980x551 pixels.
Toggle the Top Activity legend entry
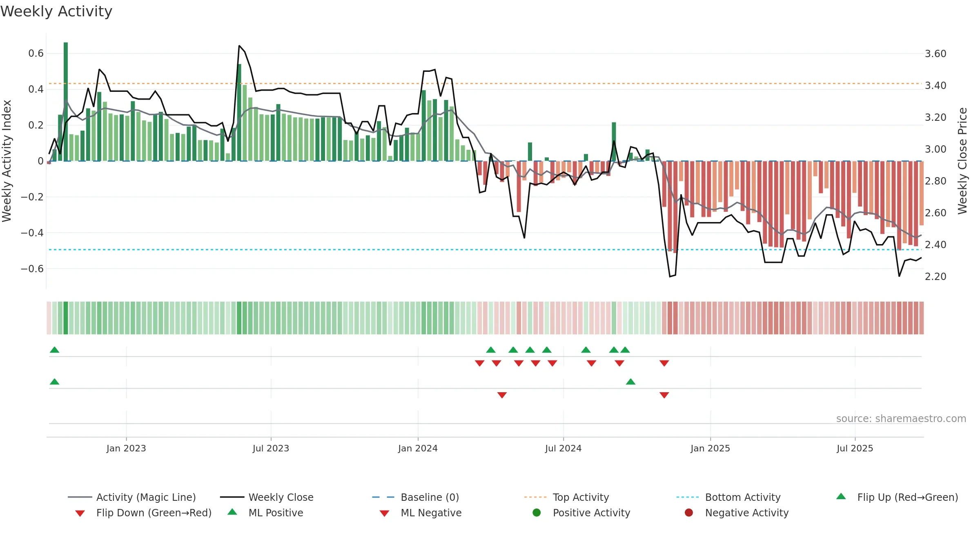pos(566,497)
